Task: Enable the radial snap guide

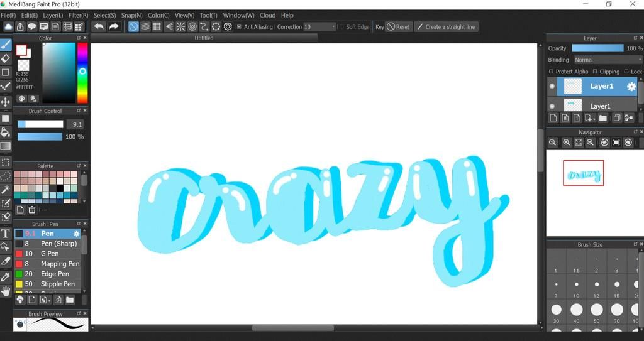Action: click(x=180, y=26)
